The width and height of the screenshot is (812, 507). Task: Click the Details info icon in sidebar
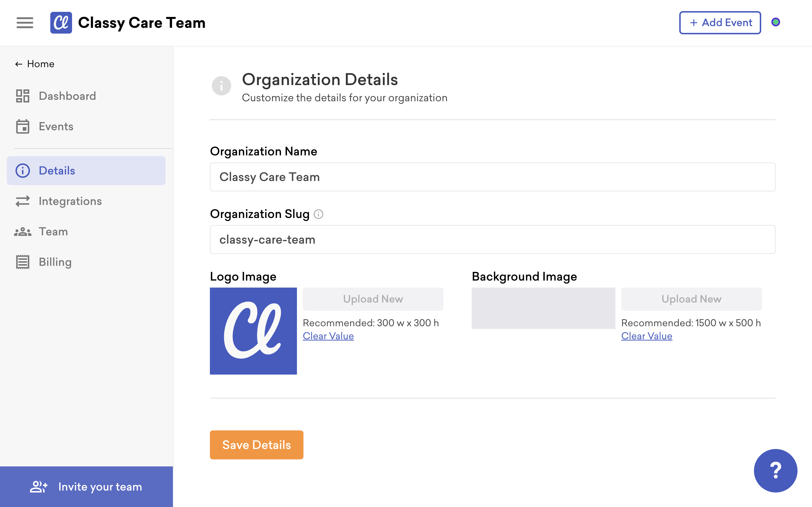click(22, 171)
